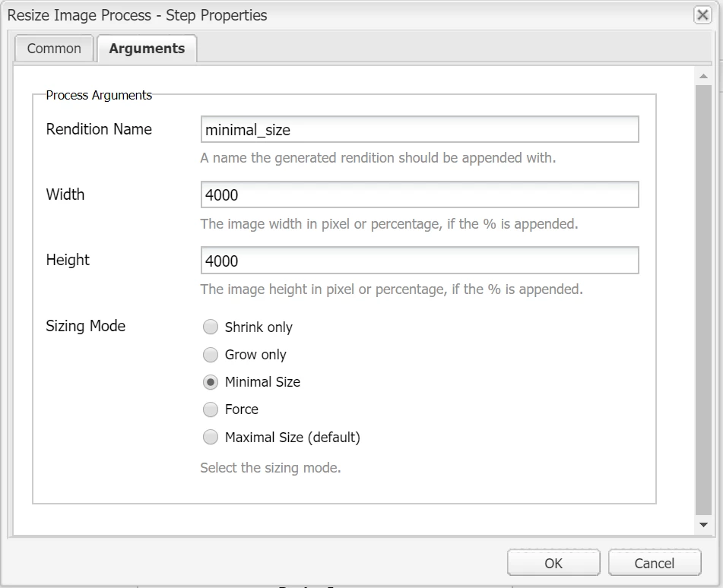Choose the Grow only sizing mode
Viewport: 723px width, 588px height.
211,355
